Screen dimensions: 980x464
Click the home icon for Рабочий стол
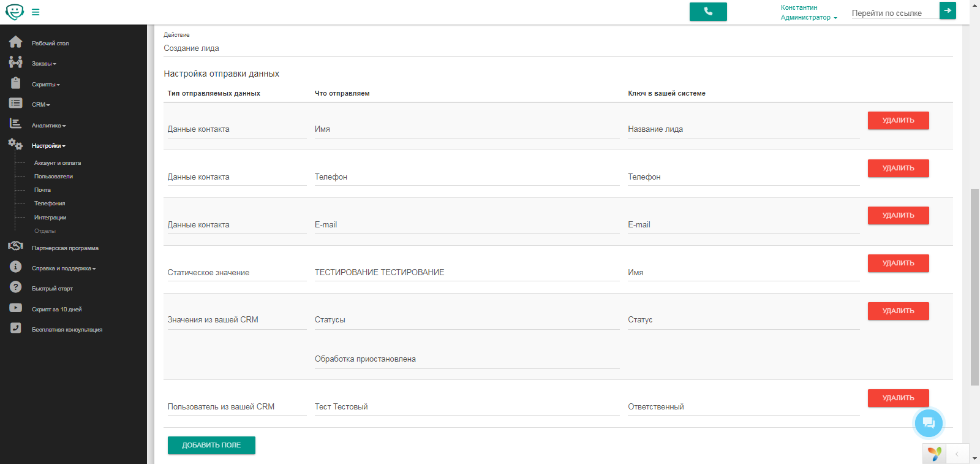[15, 42]
